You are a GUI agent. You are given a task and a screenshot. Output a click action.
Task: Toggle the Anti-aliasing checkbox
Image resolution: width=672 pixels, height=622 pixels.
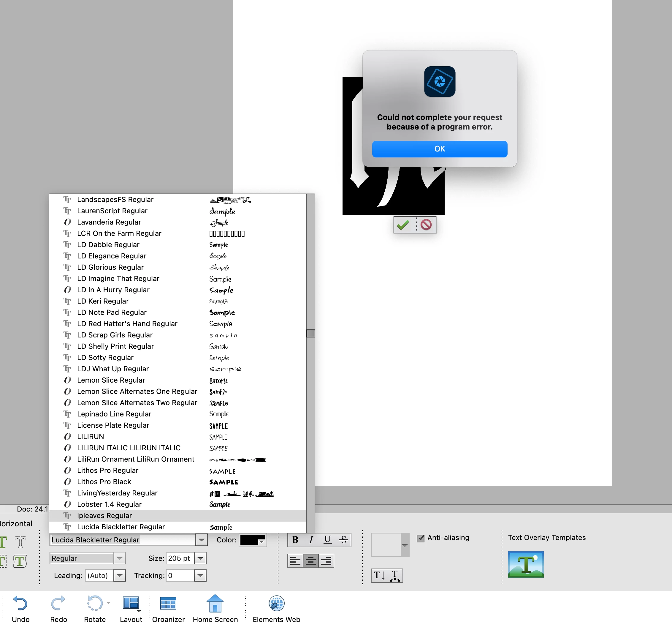point(420,538)
